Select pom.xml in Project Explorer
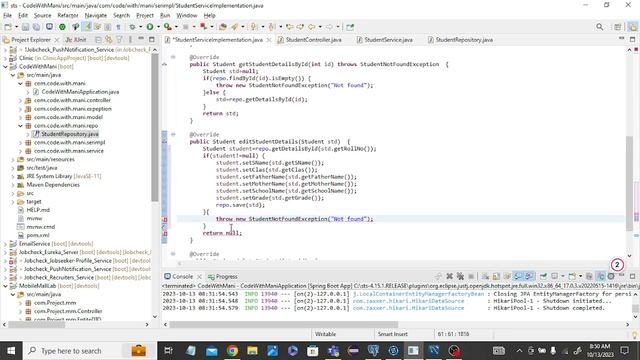640x360 pixels. (38, 236)
